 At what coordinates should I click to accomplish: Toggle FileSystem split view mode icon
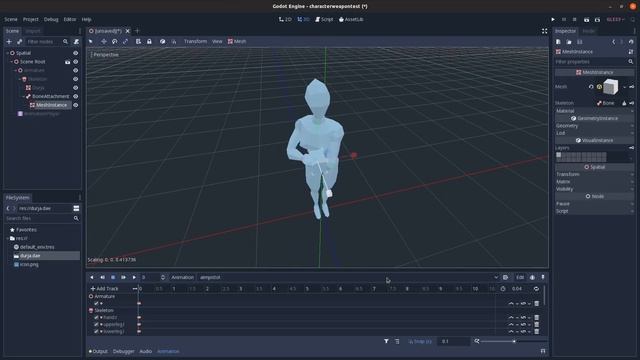click(x=76, y=208)
